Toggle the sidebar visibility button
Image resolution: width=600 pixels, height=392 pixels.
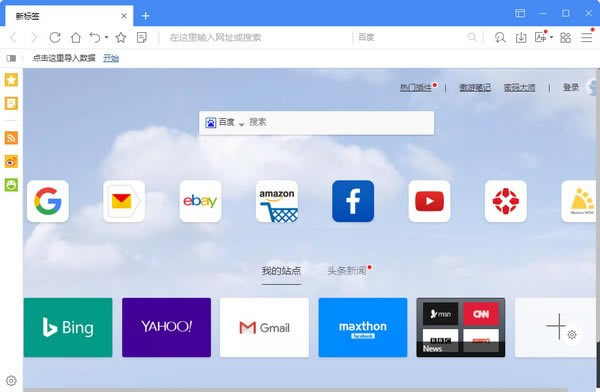[11, 58]
